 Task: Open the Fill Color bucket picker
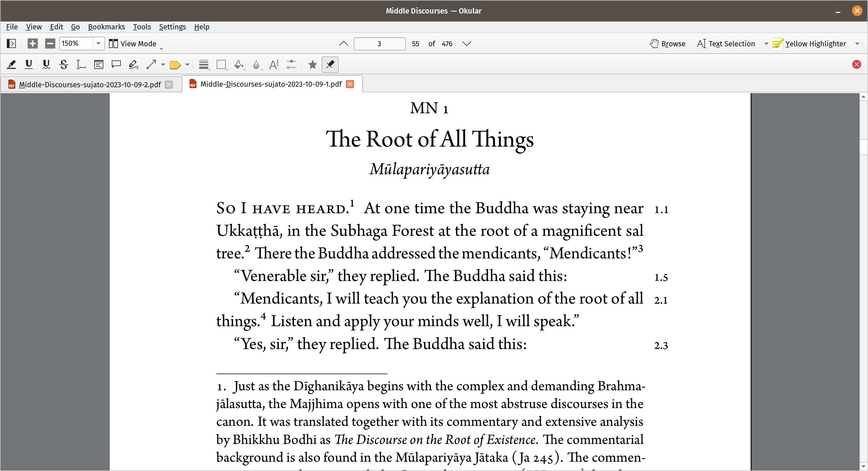point(239,64)
